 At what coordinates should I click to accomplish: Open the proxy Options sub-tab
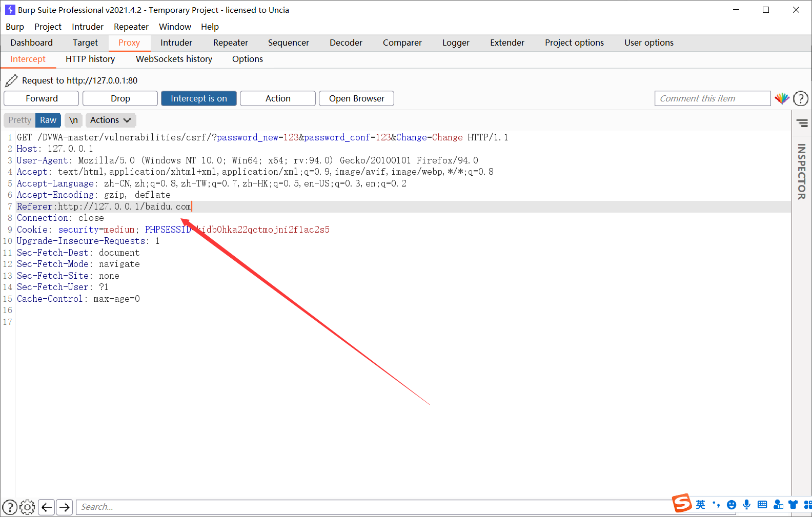tap(248, 59)
